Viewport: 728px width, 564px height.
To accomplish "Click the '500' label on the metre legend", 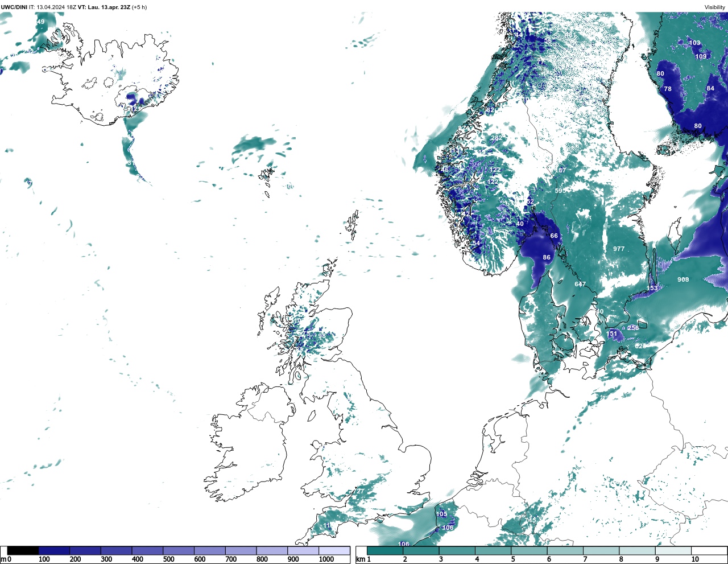I will (168, 559).
